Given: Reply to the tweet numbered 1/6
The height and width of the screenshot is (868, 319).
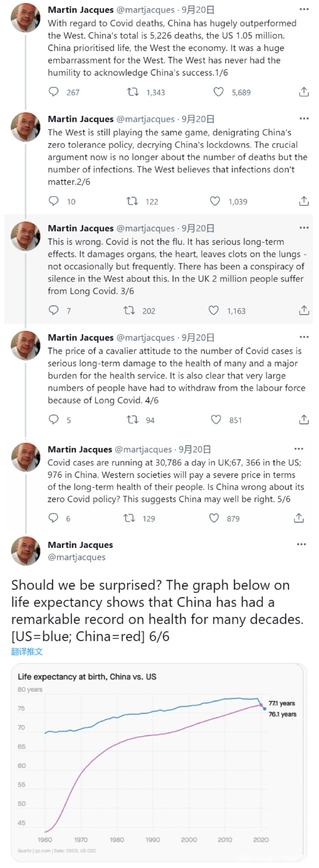Looking at the screenshot, I should pos(54,92).
